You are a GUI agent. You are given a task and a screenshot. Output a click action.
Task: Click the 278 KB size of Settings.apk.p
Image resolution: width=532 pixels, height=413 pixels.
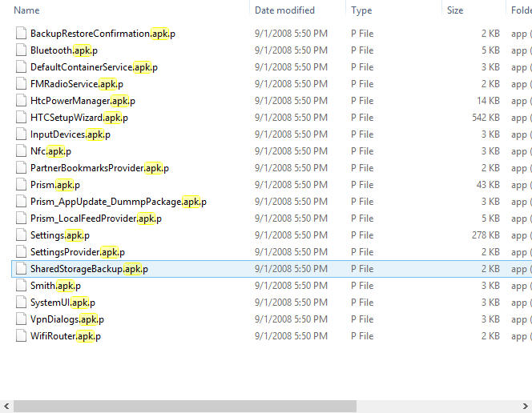click(x=486, y=235)
